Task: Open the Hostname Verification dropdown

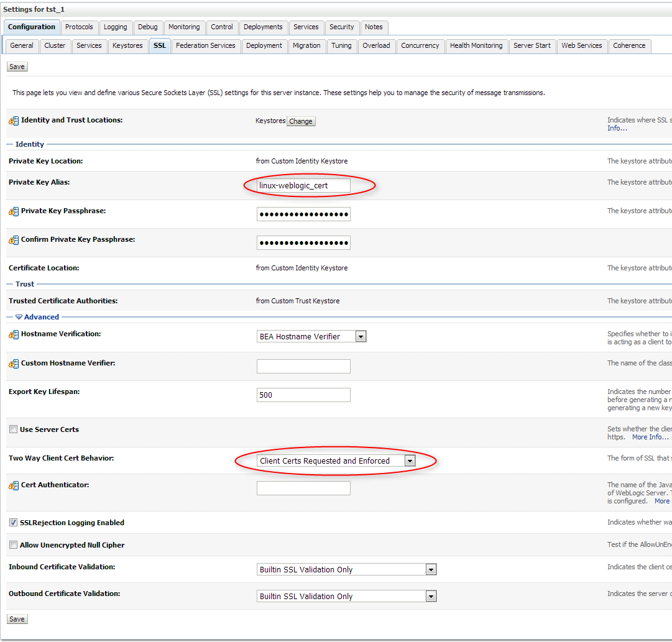Action: point(360,336)
